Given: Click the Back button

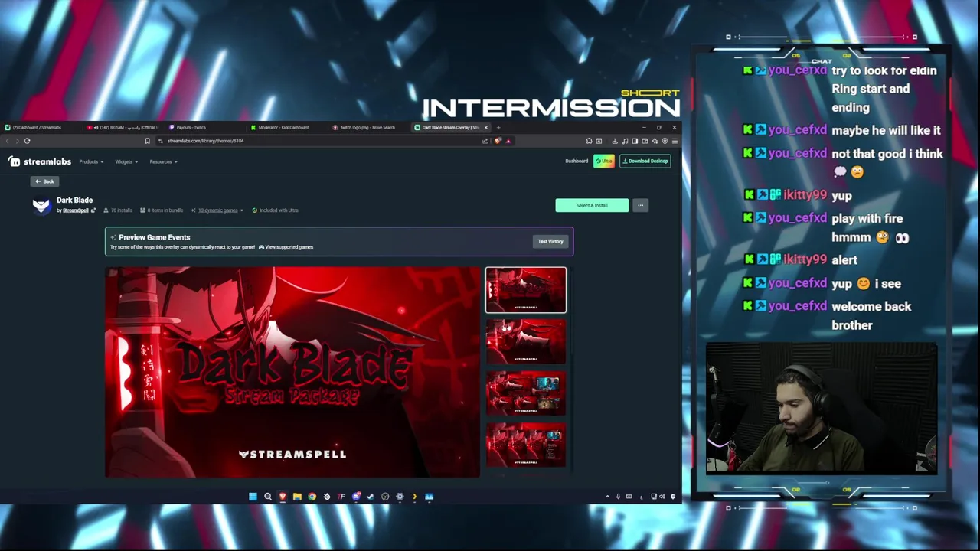Looking at the screenshot, I should click(x=44, y=181).
